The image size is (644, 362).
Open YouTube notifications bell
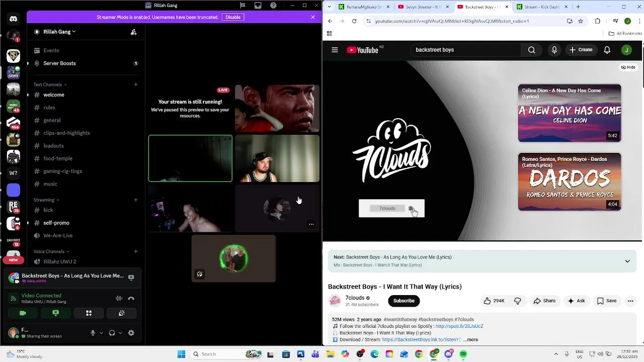(607, 50)
